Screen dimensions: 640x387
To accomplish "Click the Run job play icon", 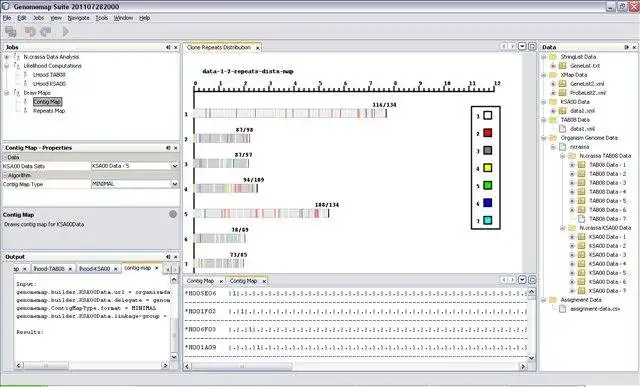I will point(65,31).
